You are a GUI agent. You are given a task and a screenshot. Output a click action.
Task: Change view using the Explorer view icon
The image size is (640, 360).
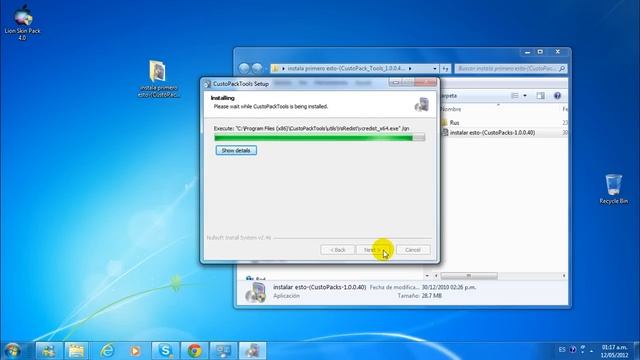515,96
